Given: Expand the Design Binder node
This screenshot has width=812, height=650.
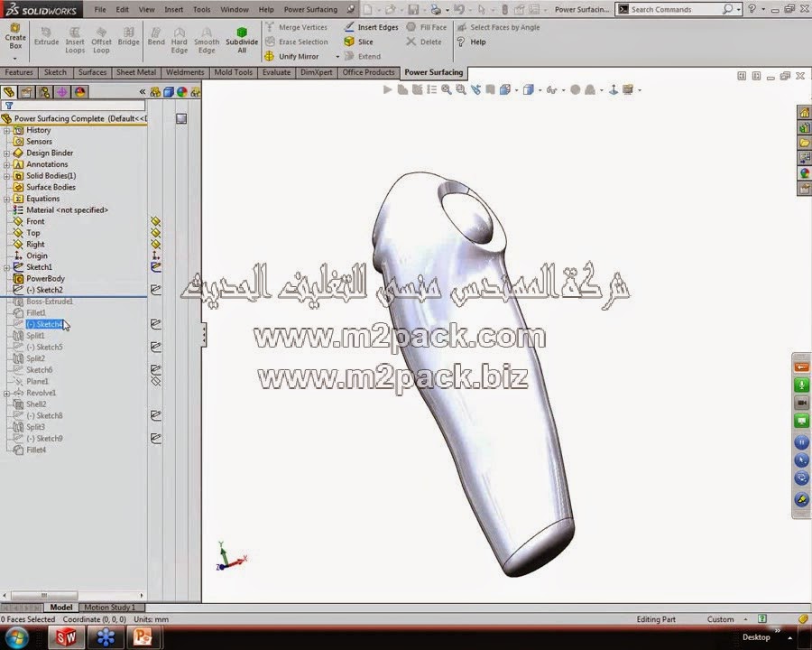Looking at the screenshot, I should pos(6,153).
